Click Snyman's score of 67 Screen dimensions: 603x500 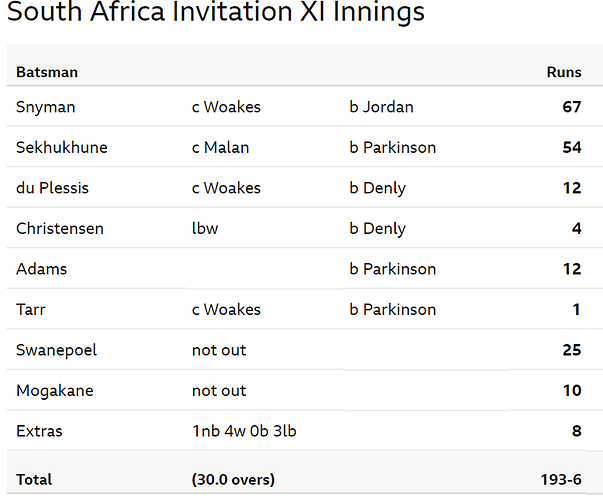pyautogui.click(x=571, y=107)
